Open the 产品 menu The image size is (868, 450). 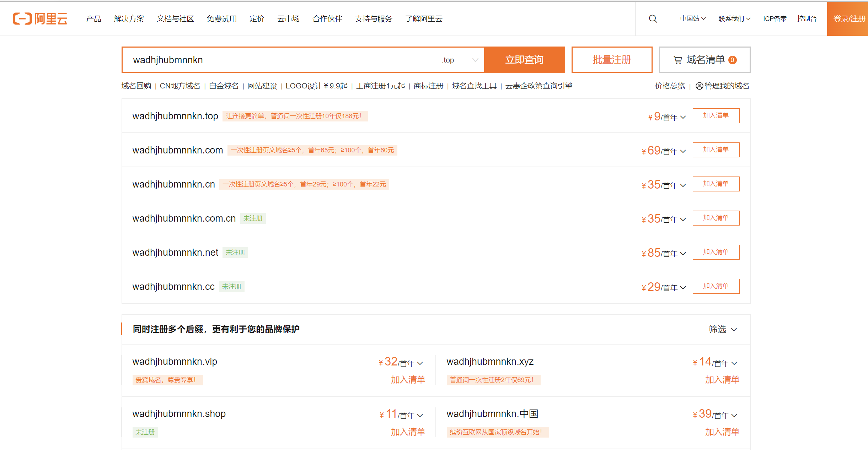(x=93, y=18)
